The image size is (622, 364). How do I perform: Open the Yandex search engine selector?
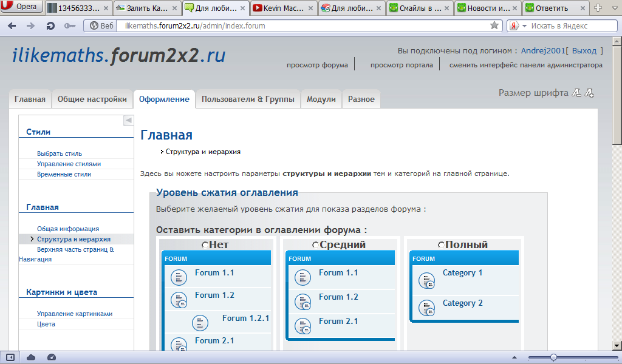[x=518, y=25]
